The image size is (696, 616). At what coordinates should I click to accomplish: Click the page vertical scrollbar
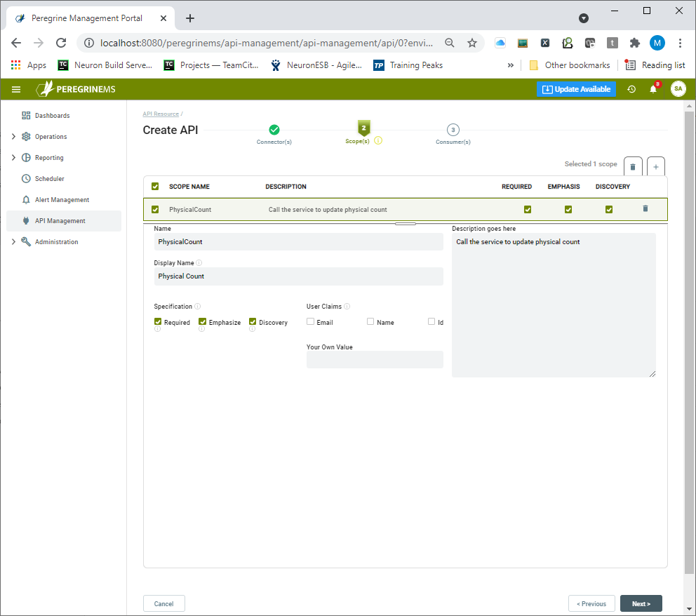tap(689, 342)
